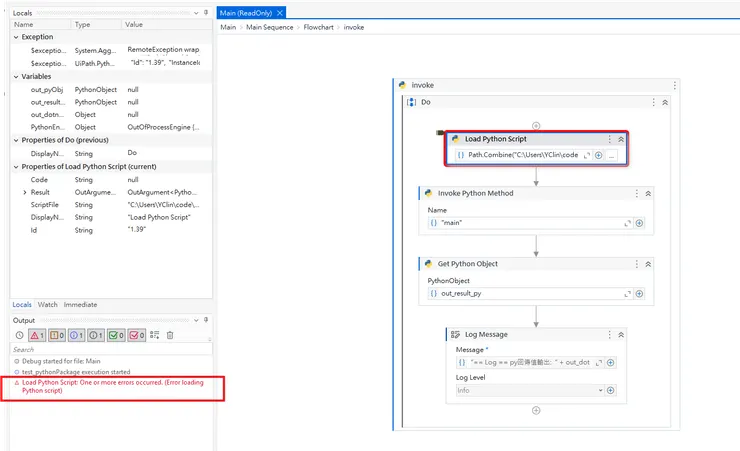Click the out_result_py PythonObject field
740x451 pixels.
coord(530,293)
